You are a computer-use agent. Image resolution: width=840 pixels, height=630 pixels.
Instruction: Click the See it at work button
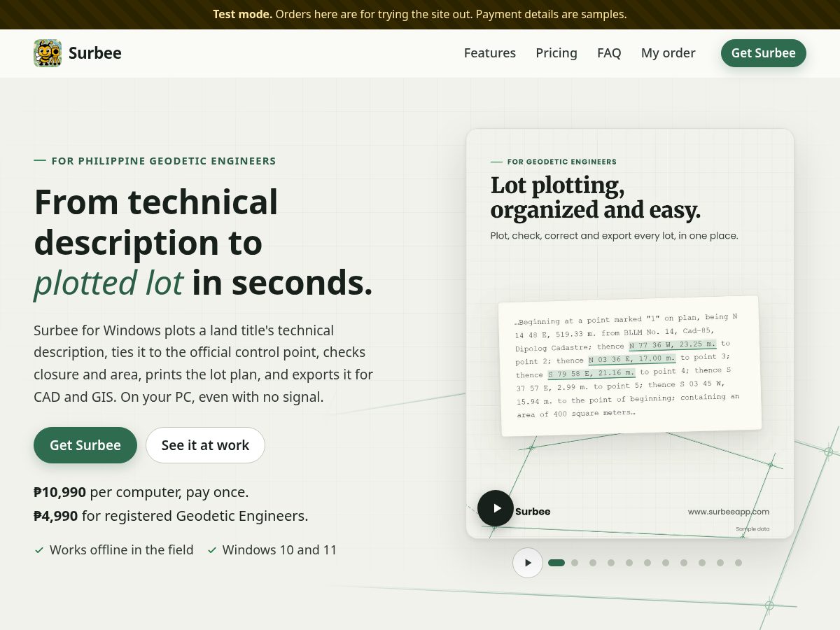[x=205, y=445]
